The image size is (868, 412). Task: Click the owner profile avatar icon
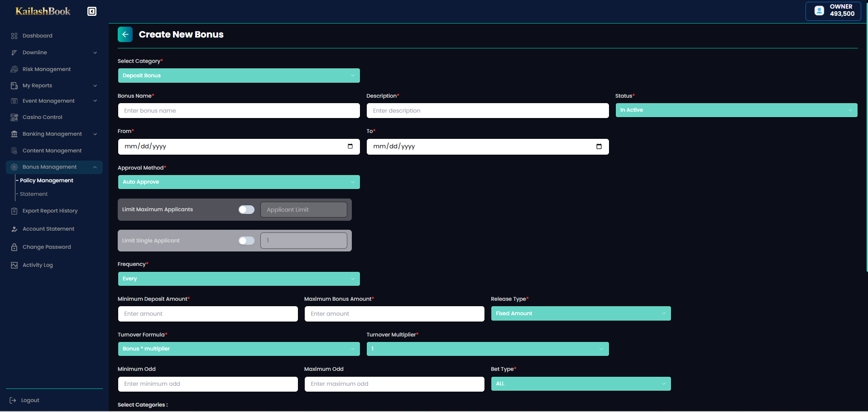(819, 10)
